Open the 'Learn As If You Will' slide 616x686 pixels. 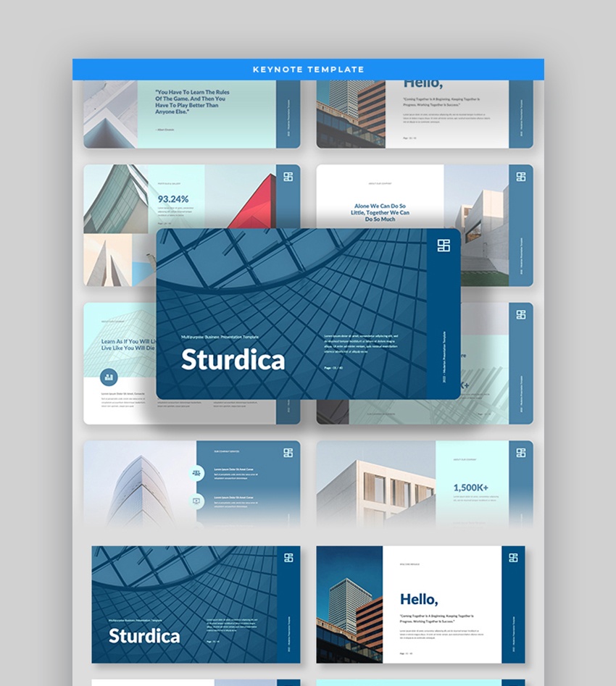tap(120, 363)
